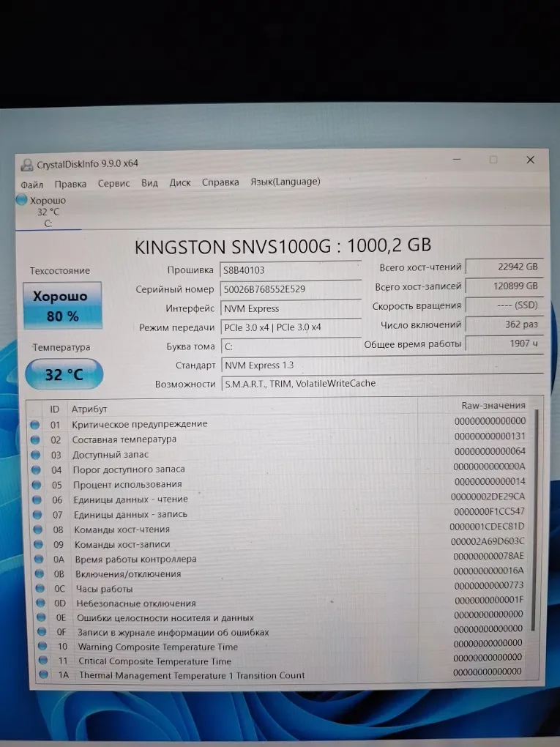Click status dot for Critical Composite Temperature Time

(43, 661)
